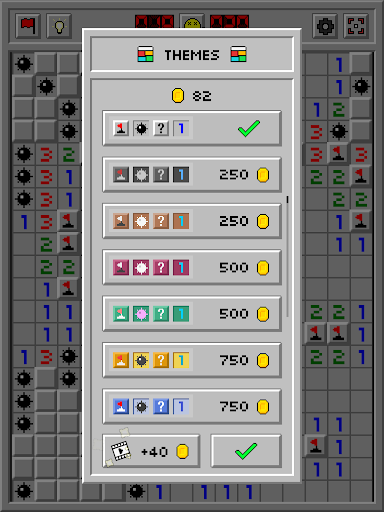This screenshot has width=384, height=512.
Task: Choose the dark gray theme costing 250
Action: [x=192, y=175]
